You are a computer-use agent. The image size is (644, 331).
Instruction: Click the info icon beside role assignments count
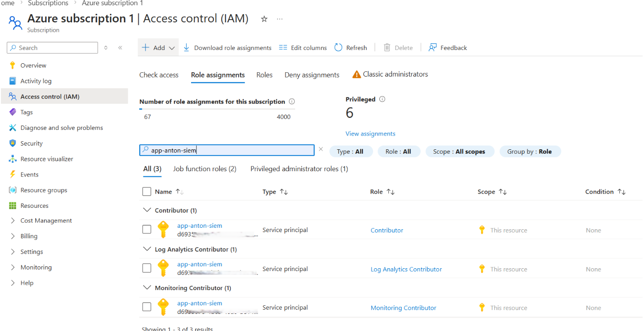[292, 101]
